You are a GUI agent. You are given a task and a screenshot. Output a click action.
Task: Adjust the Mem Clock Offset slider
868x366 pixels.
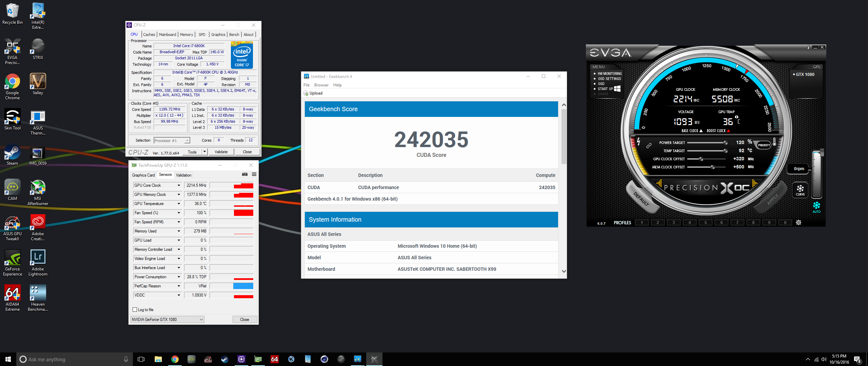[x=707, y=167]
